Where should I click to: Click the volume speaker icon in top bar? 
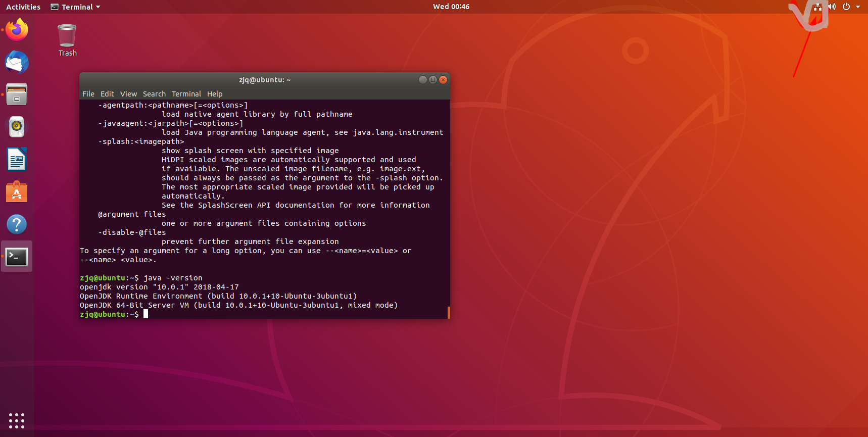tap(832, 7)
